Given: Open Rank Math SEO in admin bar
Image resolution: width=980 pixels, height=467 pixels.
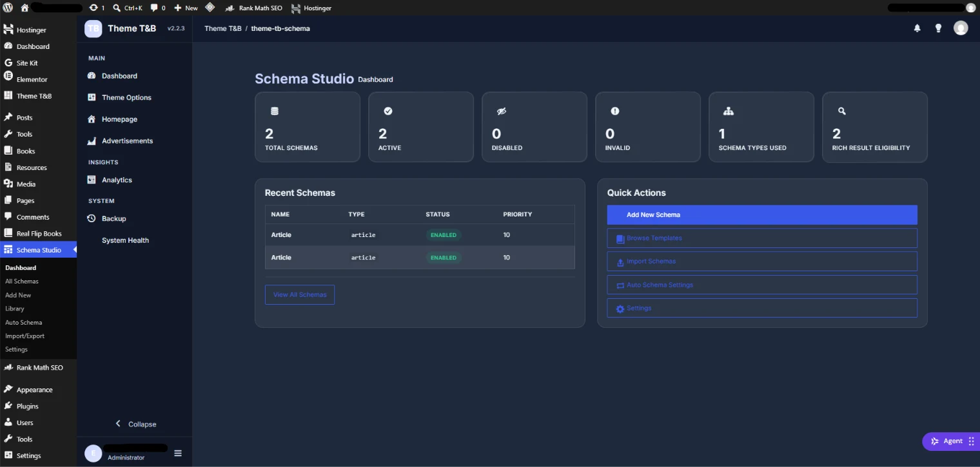Looking at the screenshot, I should tap(253, 8).
